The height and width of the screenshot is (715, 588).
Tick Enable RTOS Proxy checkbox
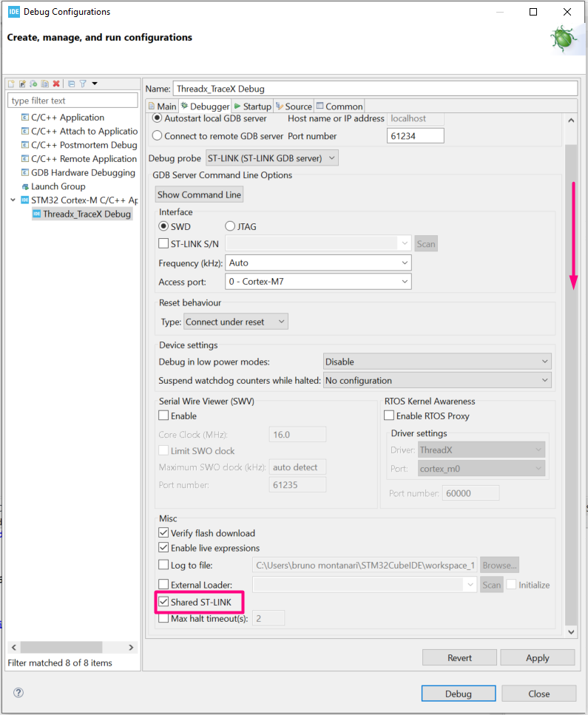(x=388, y=416)
